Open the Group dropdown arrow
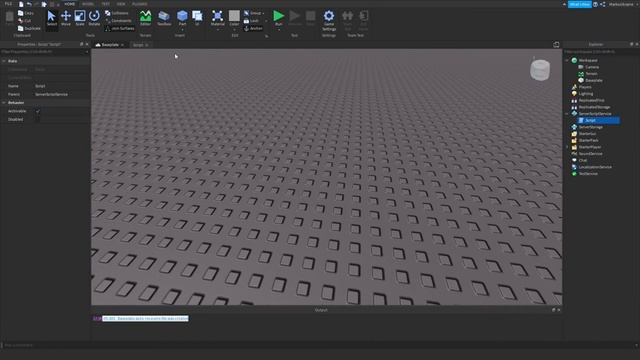 pyautogui.click(x=263, y=13)
